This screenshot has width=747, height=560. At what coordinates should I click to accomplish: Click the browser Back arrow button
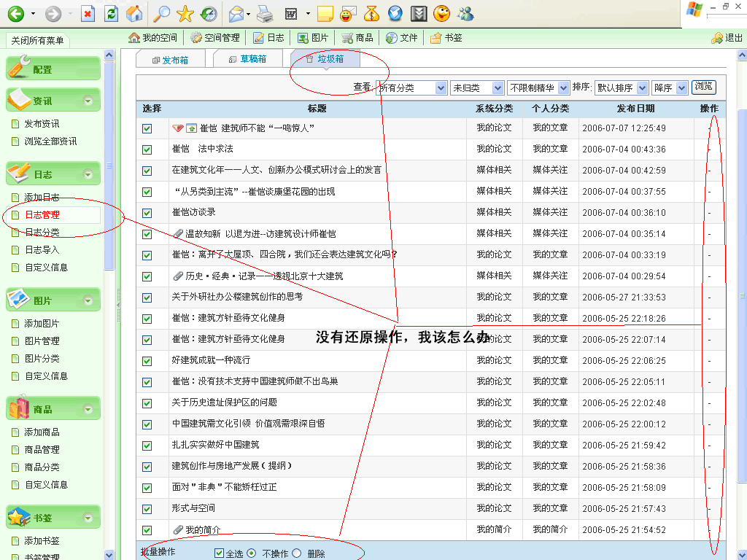(15, 13)
